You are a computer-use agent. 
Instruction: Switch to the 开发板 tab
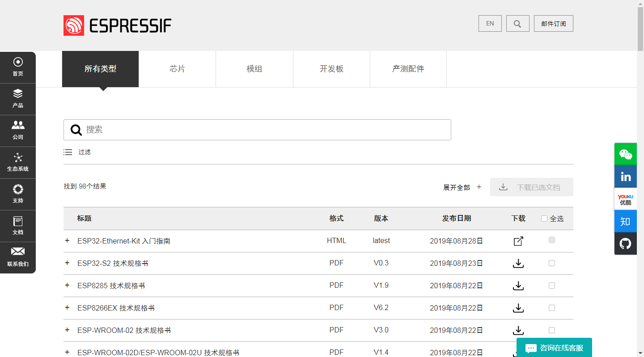tap(331, 69)
